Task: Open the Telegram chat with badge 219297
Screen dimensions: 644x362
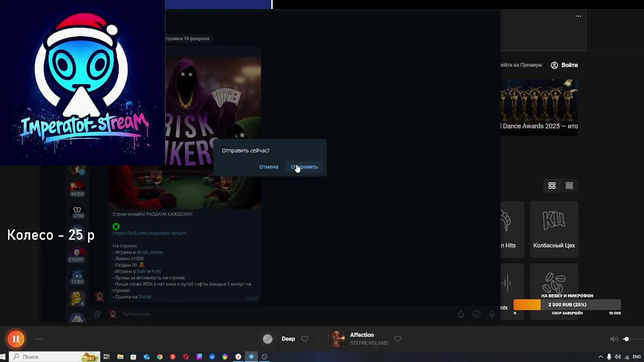Action: tap(76, 255)
